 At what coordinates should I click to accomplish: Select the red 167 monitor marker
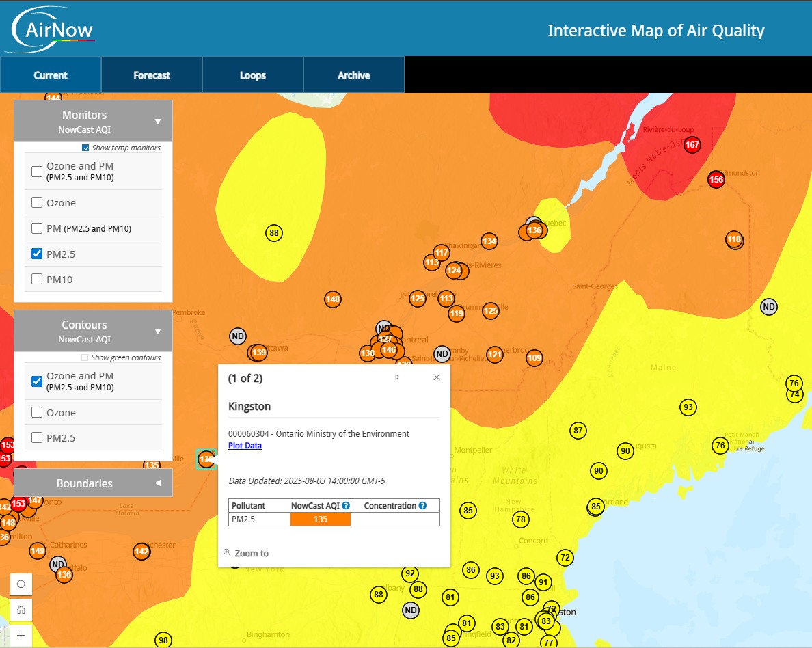pyautogui.click(x=692, y=144)
